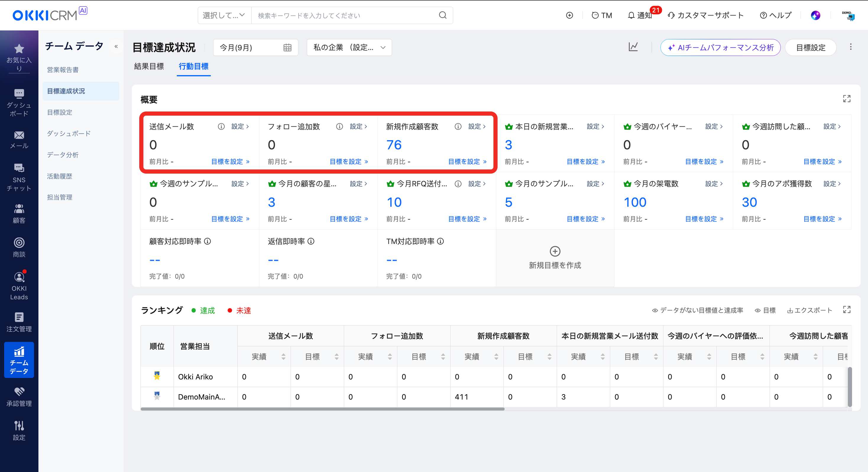Click info icon beside 送信メール数

tap(221, 127)
